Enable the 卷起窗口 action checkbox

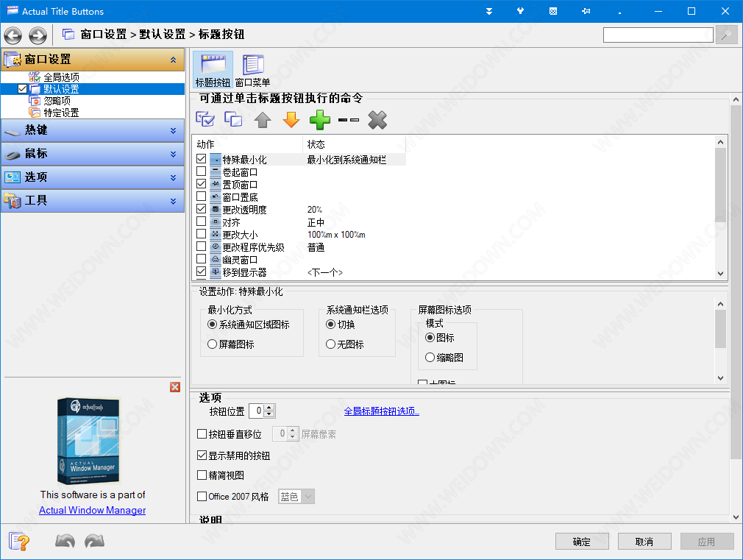pos(202,171)
